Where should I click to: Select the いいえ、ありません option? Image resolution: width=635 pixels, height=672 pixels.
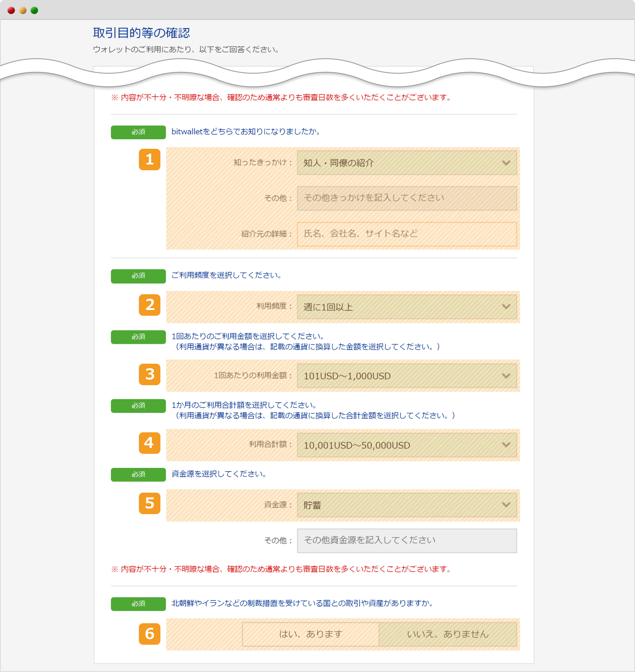pyautogui.click(x=448, y=634)
